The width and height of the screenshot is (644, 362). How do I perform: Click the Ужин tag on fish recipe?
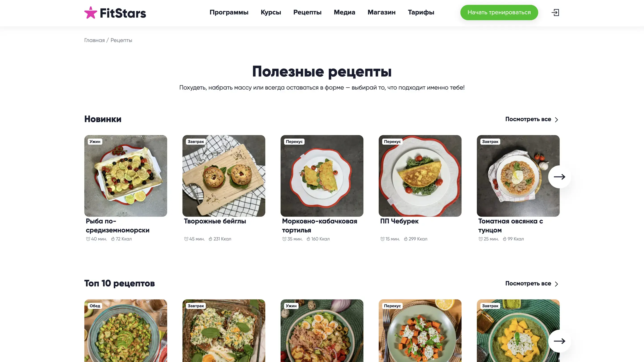95,142
